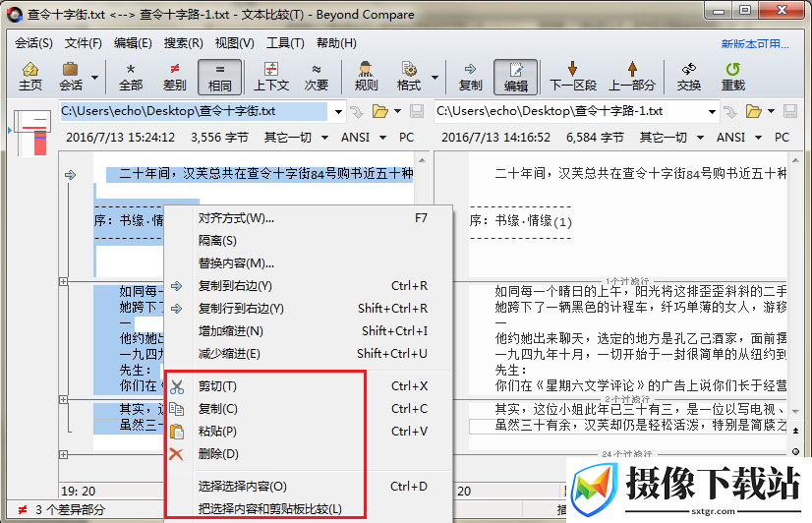Viewport: 812px width, 523px height.
Task: Expand right ANSI encoding dropdown
Action: pyautogui.click(x=758, y=138)
